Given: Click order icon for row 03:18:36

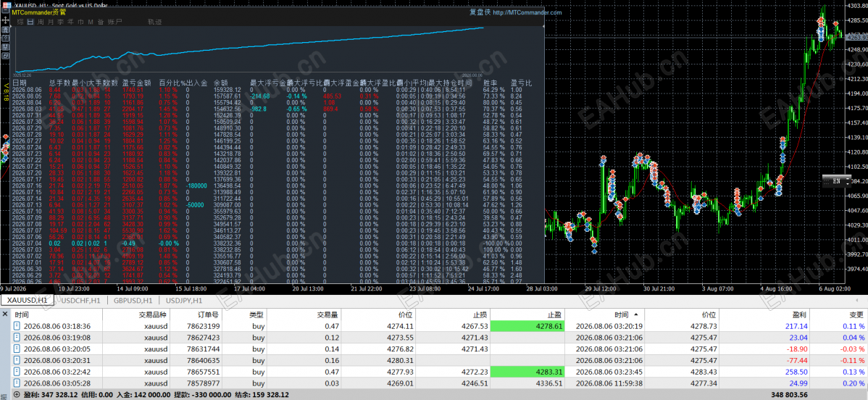Looking at the screenshot, I should (18, 326).
